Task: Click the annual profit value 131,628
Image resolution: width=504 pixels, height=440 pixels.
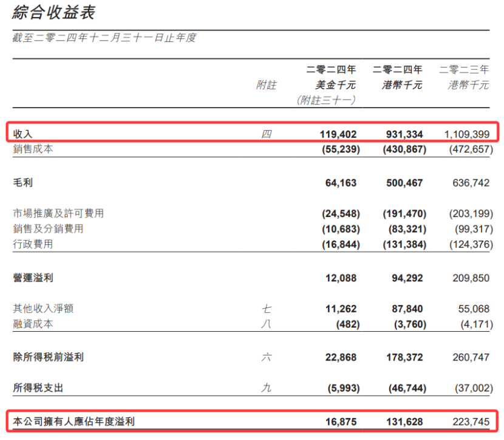Action: pos(403,422)
